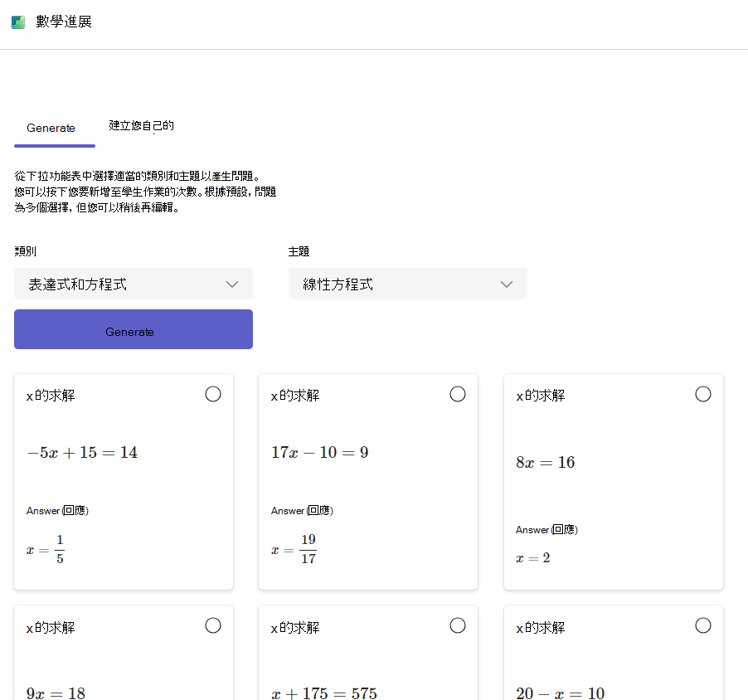748x700 pixels.
Task: Click the answer x = 19/17
Action: tap(294, 549)
